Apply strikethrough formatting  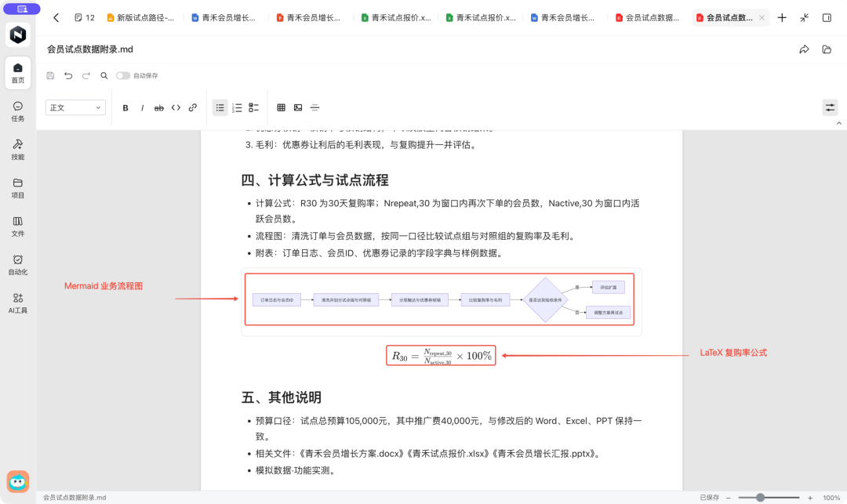(x=158, y=108)
